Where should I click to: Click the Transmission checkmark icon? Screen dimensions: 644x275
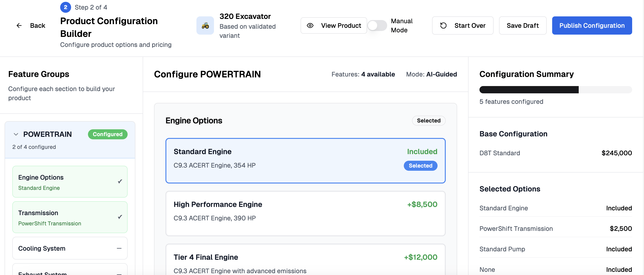click(x=120, y=217)
